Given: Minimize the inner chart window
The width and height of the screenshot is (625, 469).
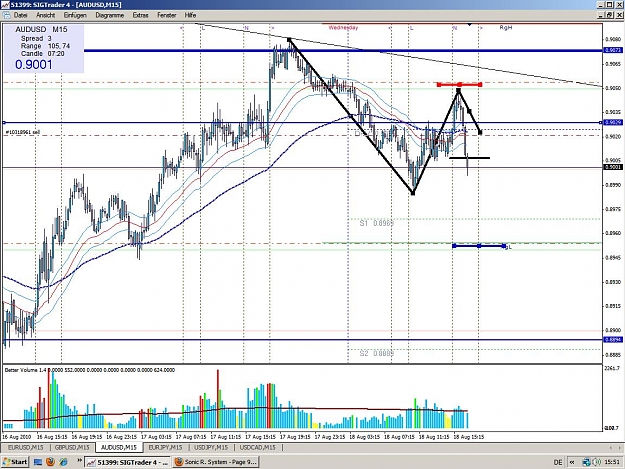Looking at the screenshot, I should point(601,15).
